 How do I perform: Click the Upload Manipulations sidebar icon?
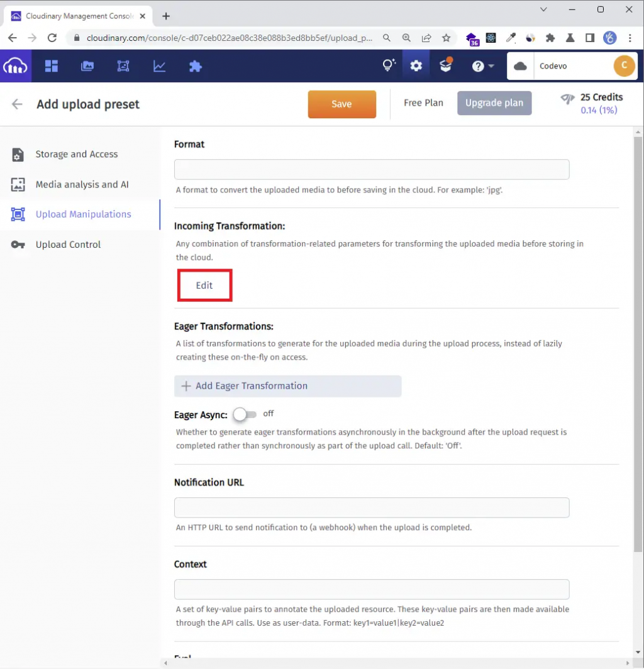(18, 214)
